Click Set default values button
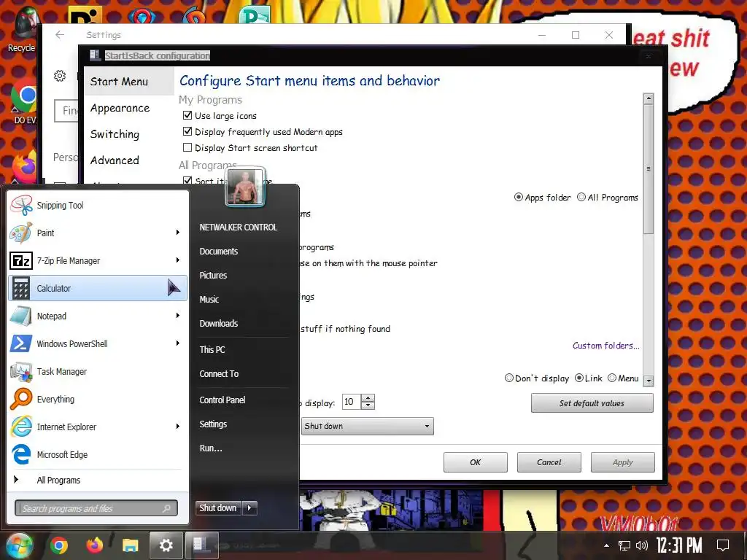 [x=592, y=403]
